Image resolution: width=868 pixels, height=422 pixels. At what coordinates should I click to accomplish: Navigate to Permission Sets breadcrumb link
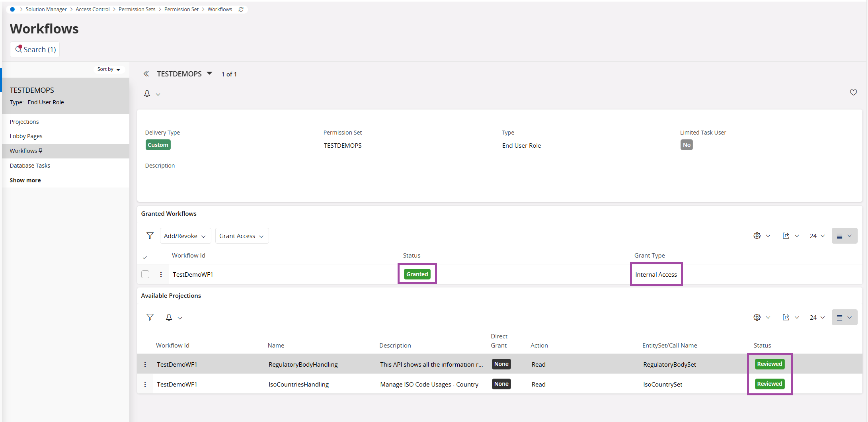pos(137,9)
